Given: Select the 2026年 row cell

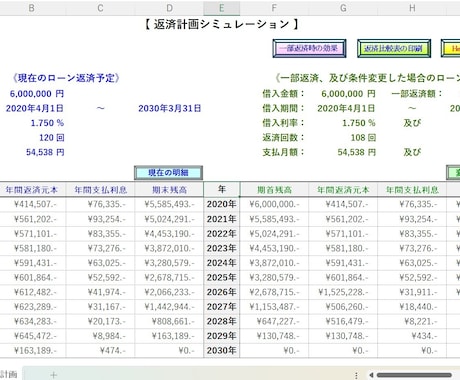Looking at the screenshot, I should [x=222, y=292].
